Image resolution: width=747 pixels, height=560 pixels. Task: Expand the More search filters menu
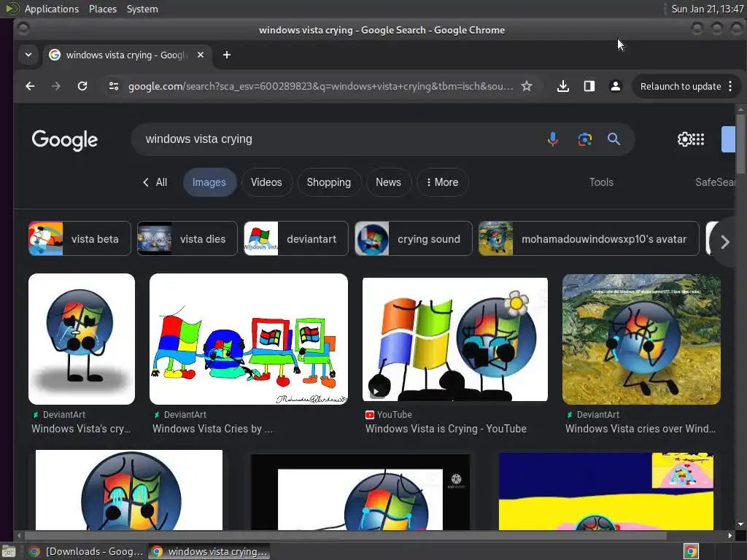(443, 182)
